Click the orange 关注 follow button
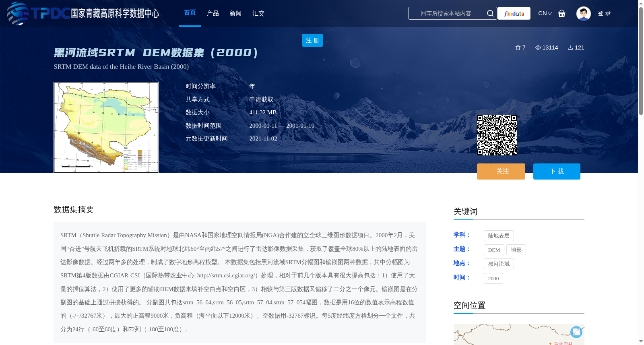 [501, 171]
